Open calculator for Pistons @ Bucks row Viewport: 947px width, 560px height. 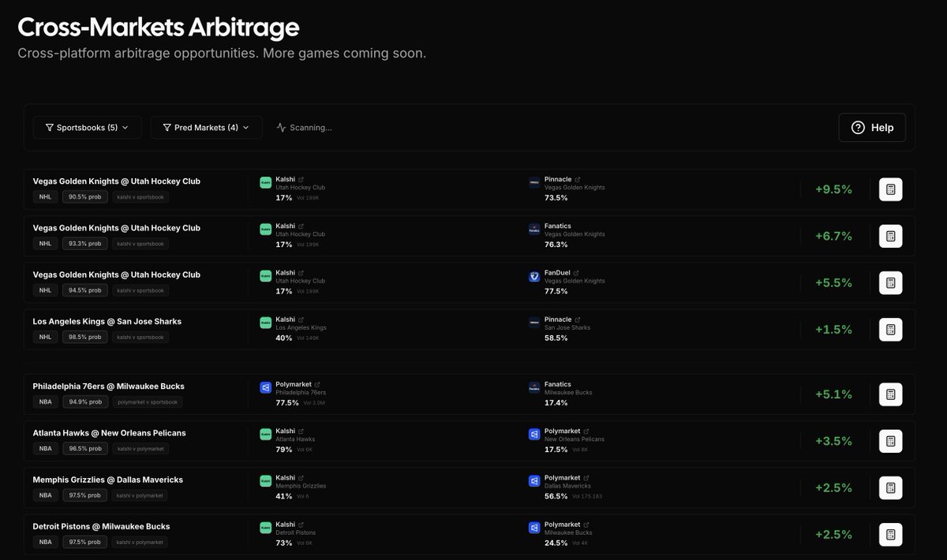[x=891, y=534]
